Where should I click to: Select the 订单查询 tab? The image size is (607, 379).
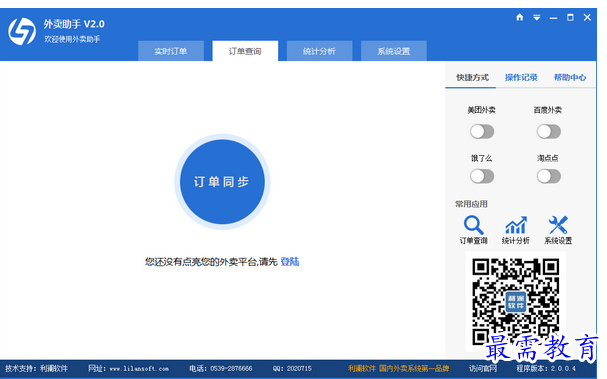point(245,51)
